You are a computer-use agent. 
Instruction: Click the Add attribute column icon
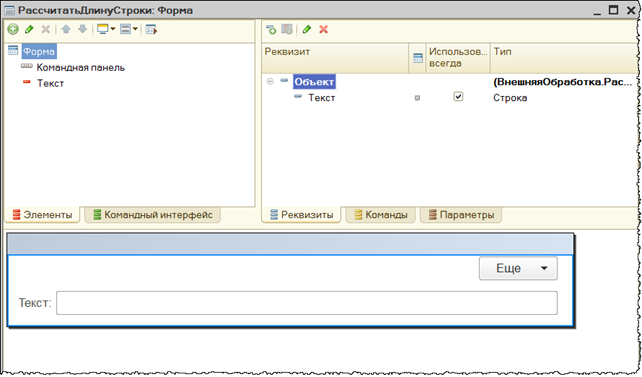287,29
